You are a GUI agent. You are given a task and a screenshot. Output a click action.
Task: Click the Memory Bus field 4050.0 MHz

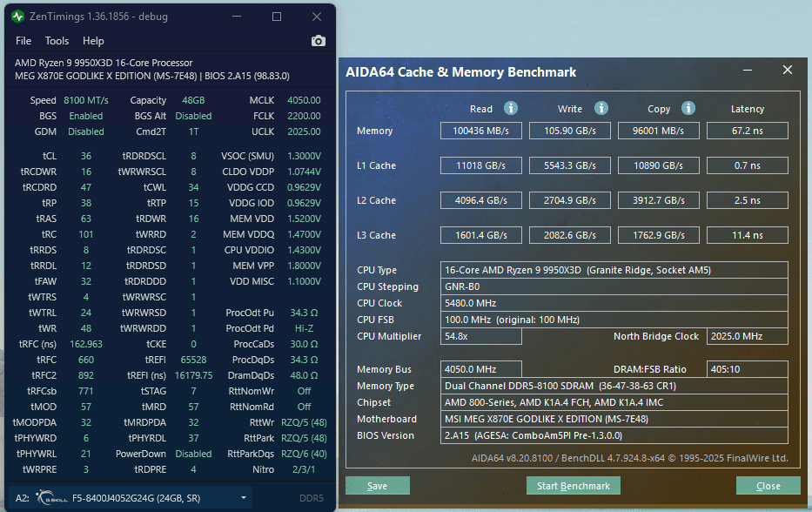[481, 369]
